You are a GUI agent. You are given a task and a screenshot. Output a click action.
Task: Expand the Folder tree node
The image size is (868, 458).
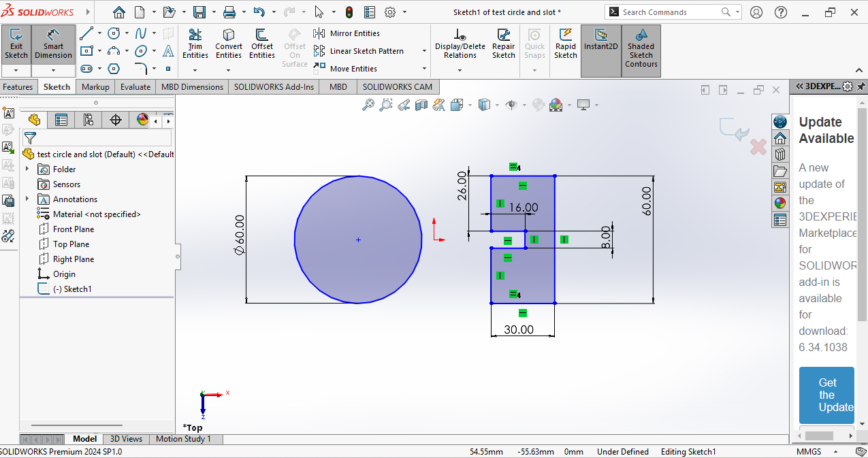coord(27,169)
